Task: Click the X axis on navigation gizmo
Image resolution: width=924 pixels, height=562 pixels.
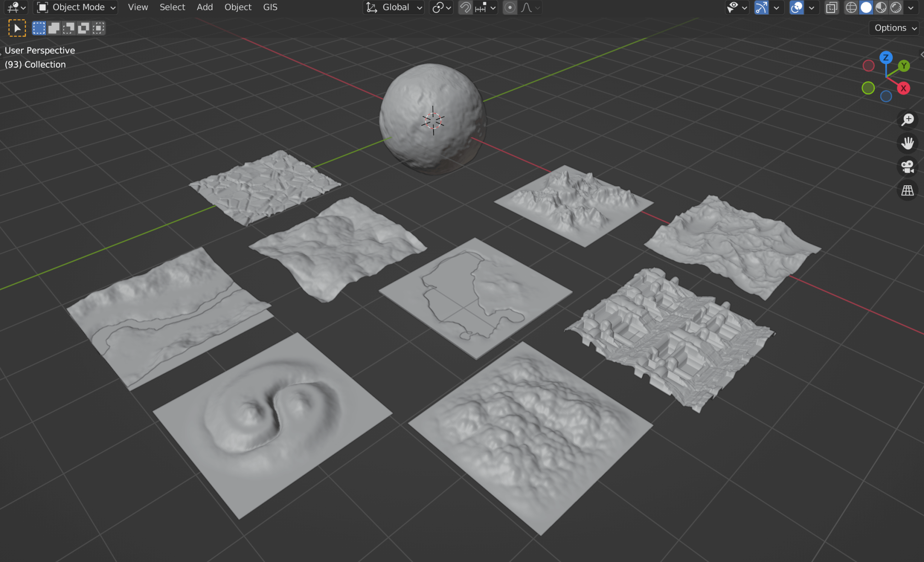Action: (903, 88)
